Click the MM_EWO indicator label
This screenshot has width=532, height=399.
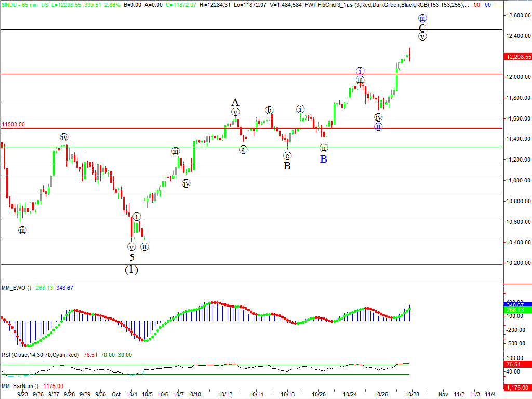[x=16, y=288]
